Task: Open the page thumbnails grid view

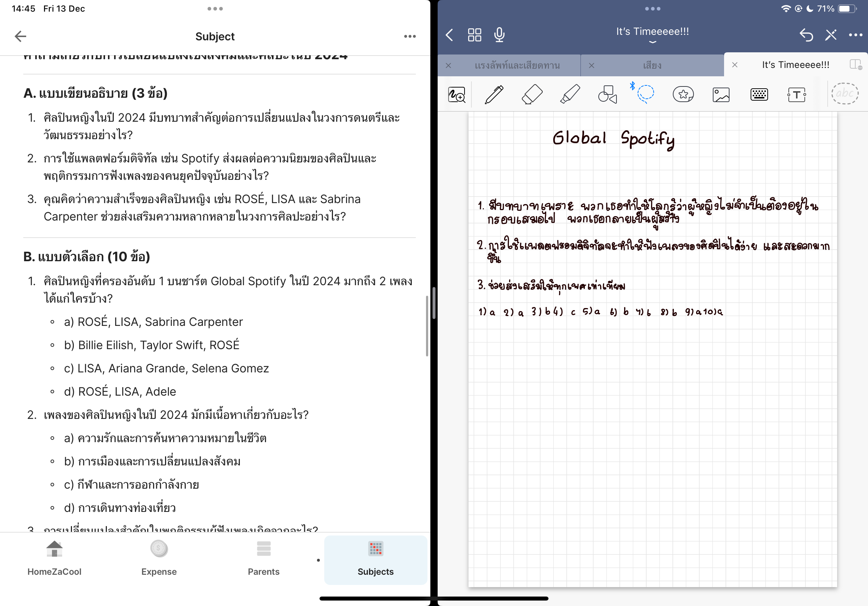Action: (474, 35)
